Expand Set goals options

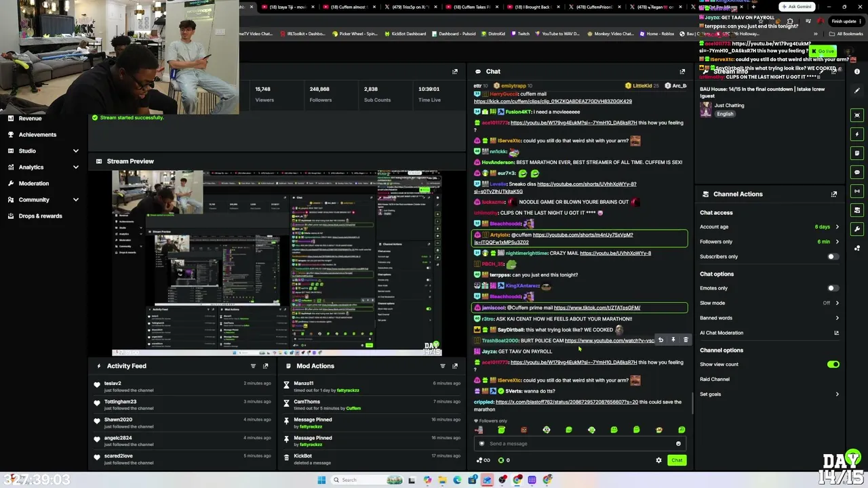(x=837, y=394)
